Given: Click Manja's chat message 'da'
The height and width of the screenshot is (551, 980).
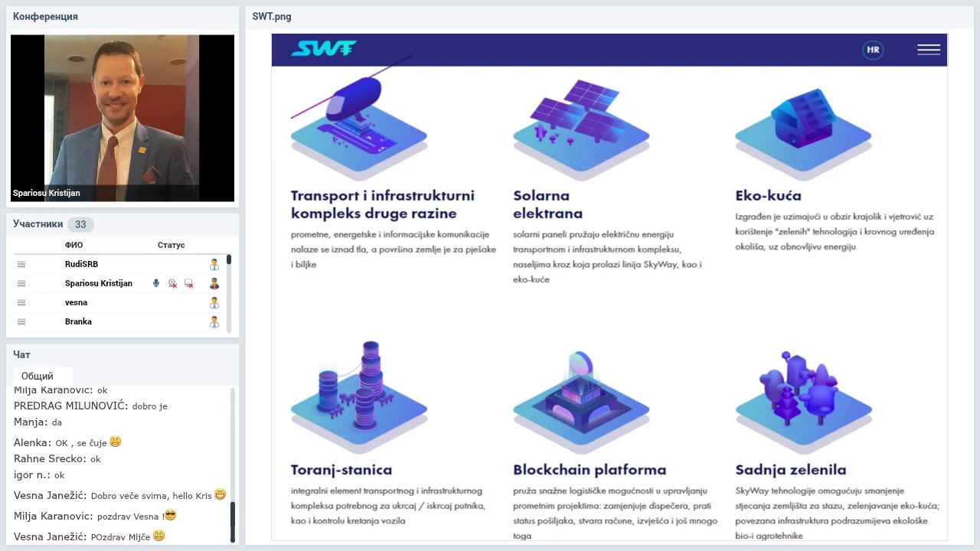Looking at the screenshot, I should coord(38,422).
